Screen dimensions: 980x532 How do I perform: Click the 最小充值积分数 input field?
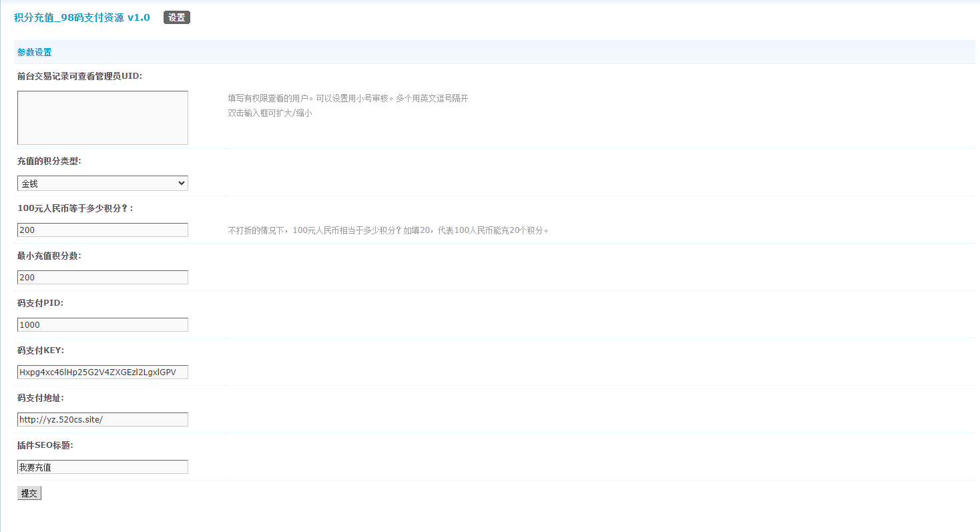(x=102, y=278)
